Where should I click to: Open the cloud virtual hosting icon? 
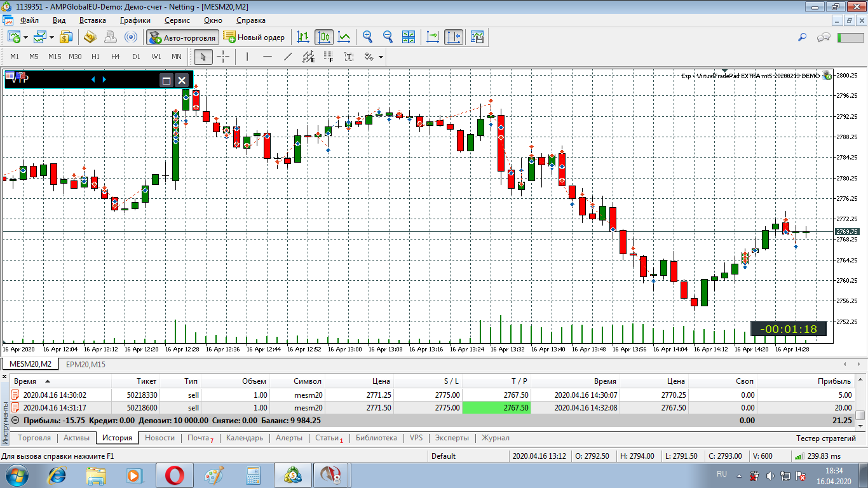click(110, 37)
